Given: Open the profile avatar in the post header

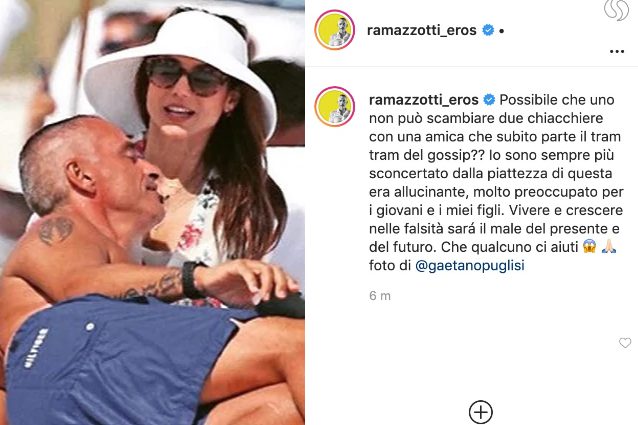Looking at the screenshot, I should (x=335, y=30).
